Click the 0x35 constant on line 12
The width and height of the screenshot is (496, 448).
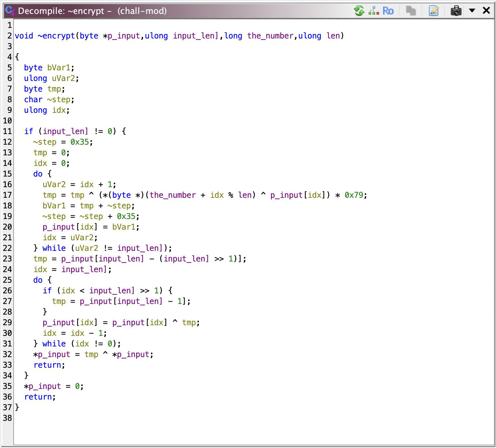(x=80, y=142)
